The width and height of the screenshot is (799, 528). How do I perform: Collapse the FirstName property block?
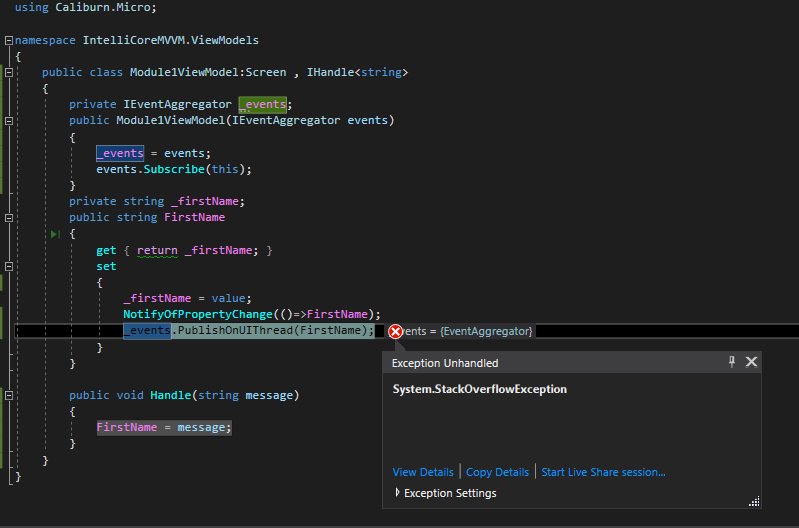pos(8,217)
